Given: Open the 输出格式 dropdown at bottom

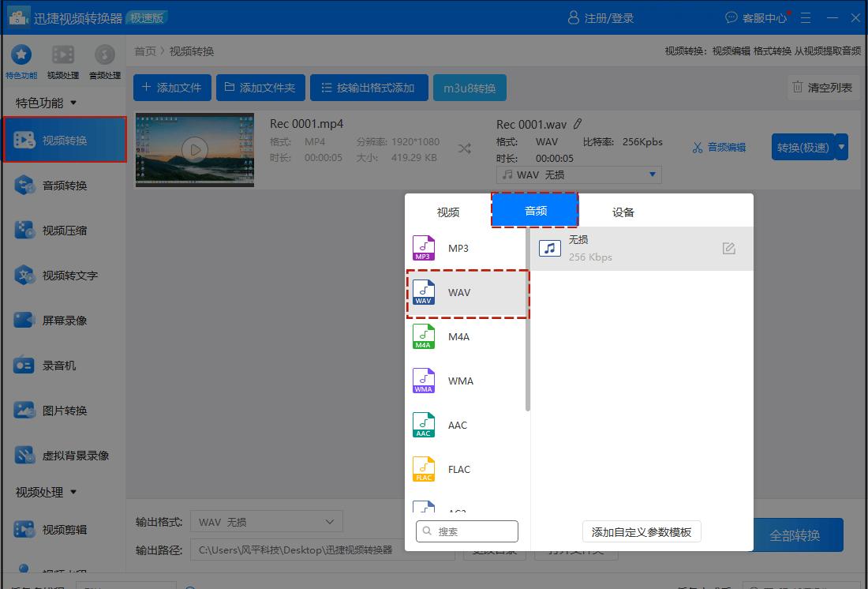Looking at the screenshot, I should [266, 521].
